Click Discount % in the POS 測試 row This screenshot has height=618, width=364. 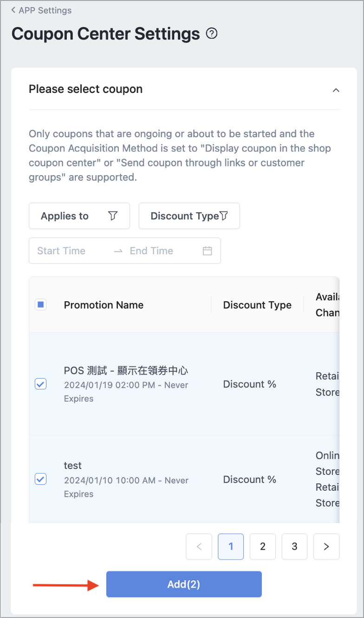[x=250, y=384]
